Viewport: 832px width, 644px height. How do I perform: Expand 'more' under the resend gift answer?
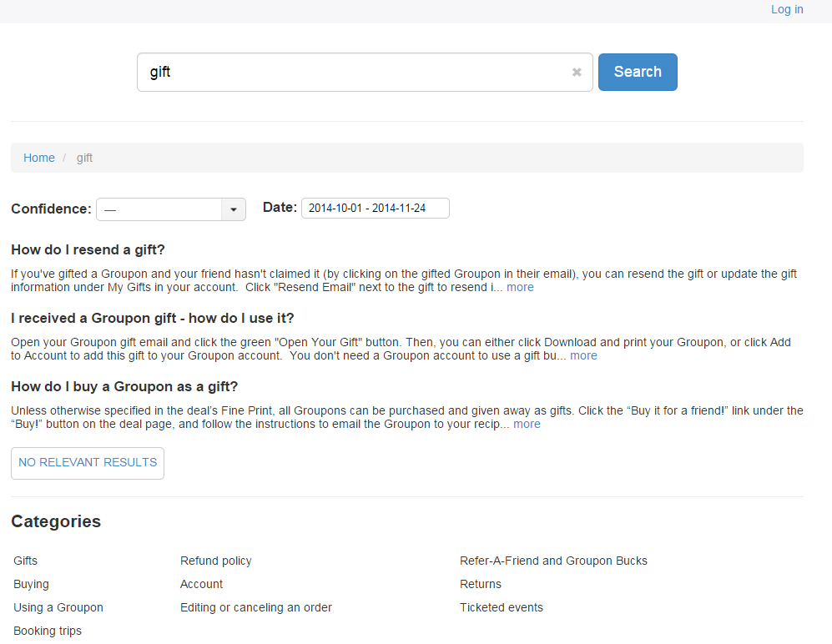[x=520, y=287]
